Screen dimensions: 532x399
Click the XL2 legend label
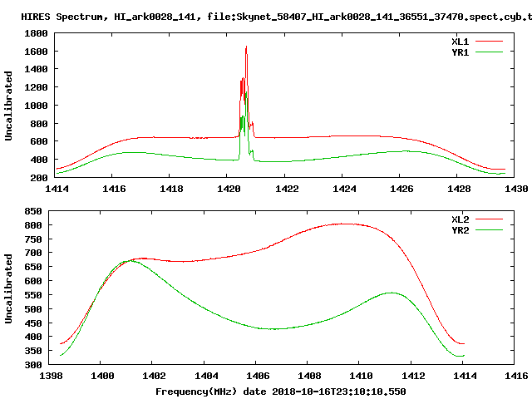pyautogui.click(x=460, y=219)
